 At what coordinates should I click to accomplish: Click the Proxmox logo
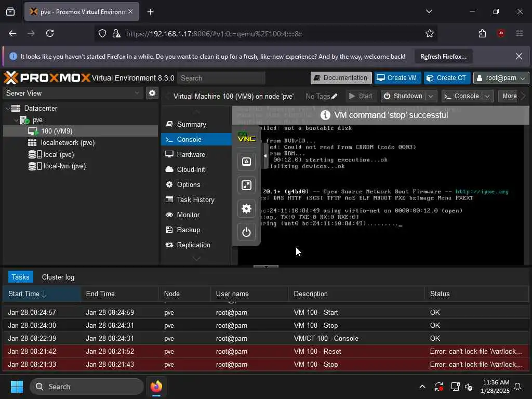coord(47,78)
